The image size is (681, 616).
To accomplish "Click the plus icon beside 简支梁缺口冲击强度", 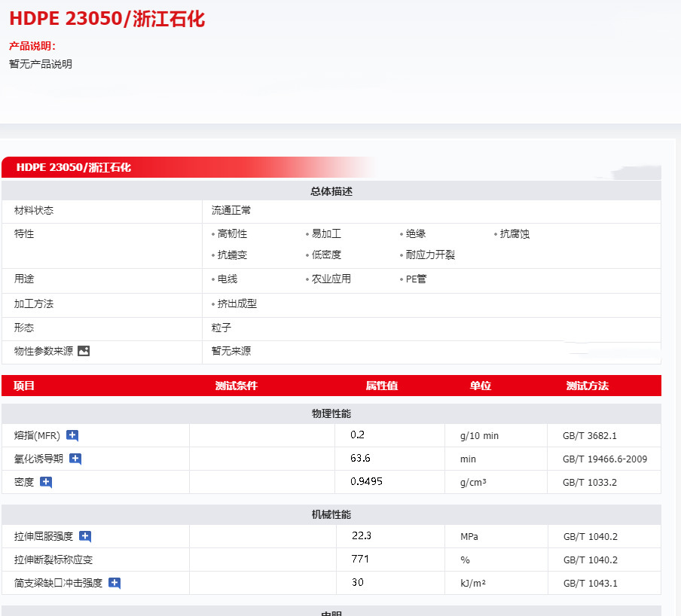I will coord(115,583).
